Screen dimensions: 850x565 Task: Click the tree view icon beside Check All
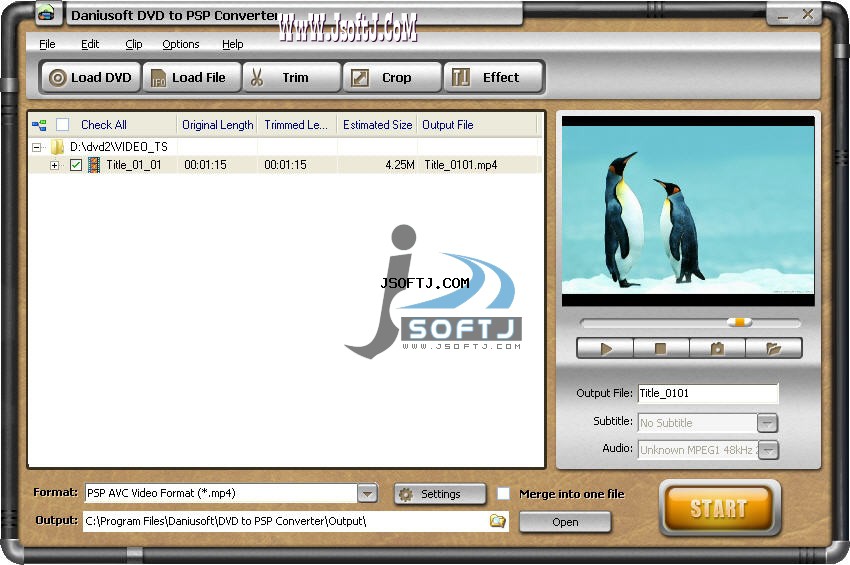point(39,125)
